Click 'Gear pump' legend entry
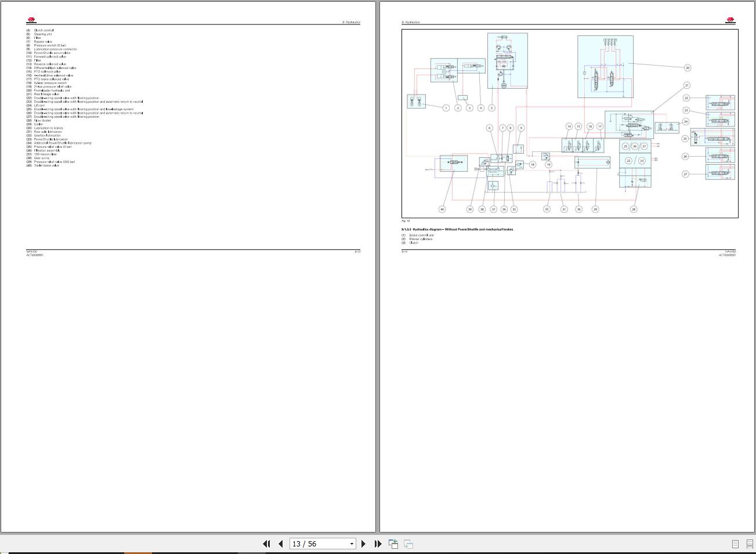The image size is (756, 554). (41, 158)
